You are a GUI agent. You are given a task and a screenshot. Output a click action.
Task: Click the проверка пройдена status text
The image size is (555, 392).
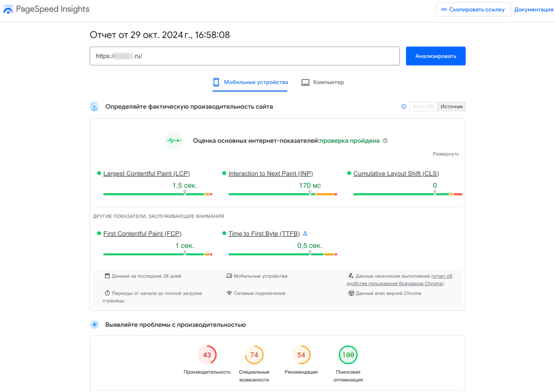(350, 141)
